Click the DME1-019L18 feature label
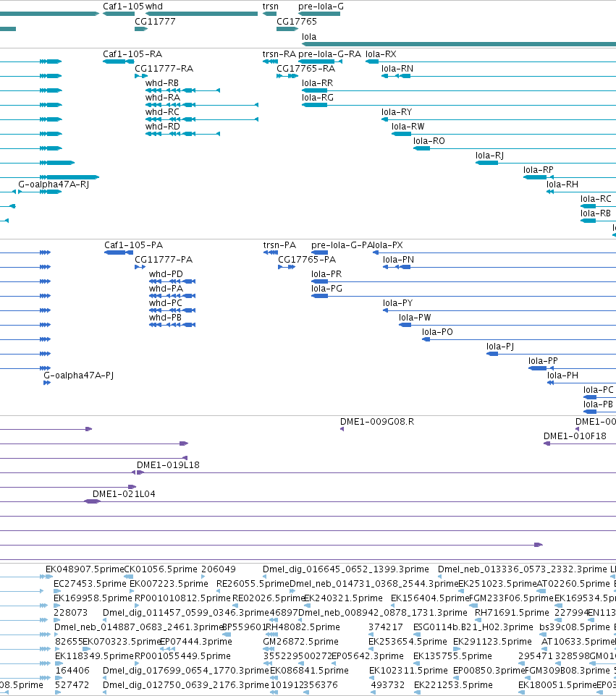Viewport: 616px width, 696px height. [168, 465]
